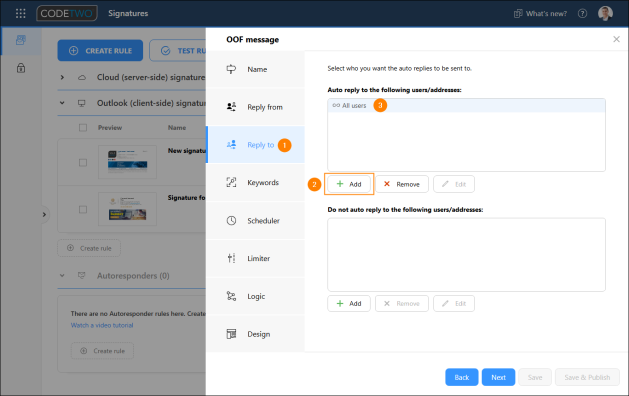Click Remove under do-not-reply list
629x396 pixels.
[x=402, y=303]
